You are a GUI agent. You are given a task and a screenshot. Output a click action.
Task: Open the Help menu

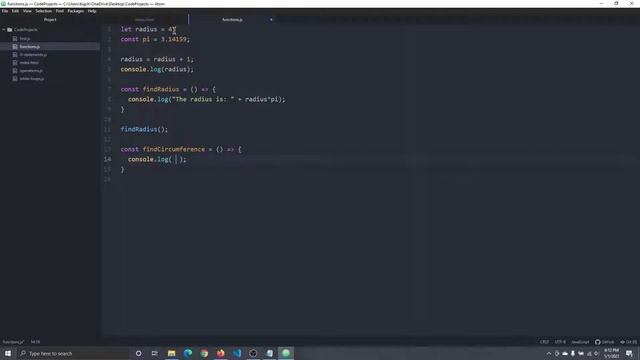(x=92, y=11)
